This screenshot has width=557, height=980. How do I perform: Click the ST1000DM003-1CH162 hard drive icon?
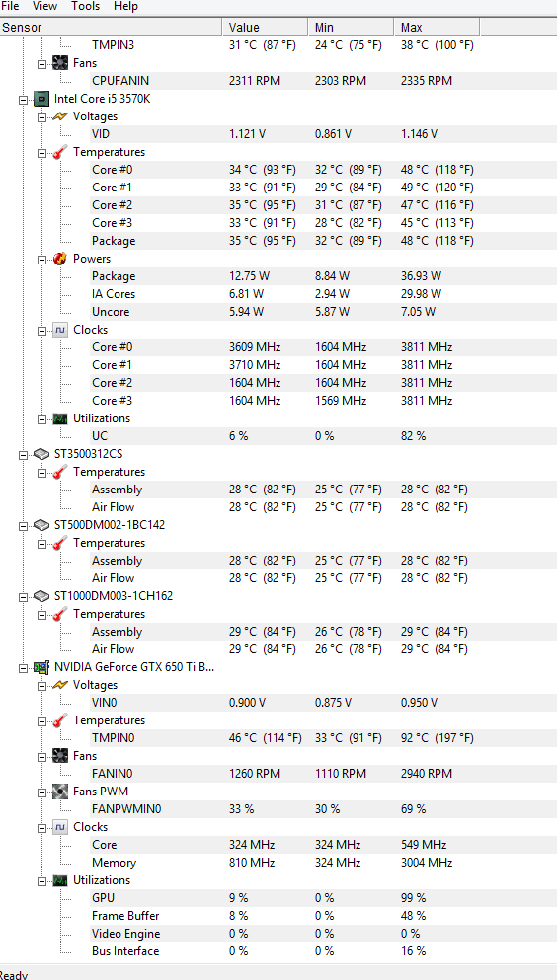click(x=41, y=596)
